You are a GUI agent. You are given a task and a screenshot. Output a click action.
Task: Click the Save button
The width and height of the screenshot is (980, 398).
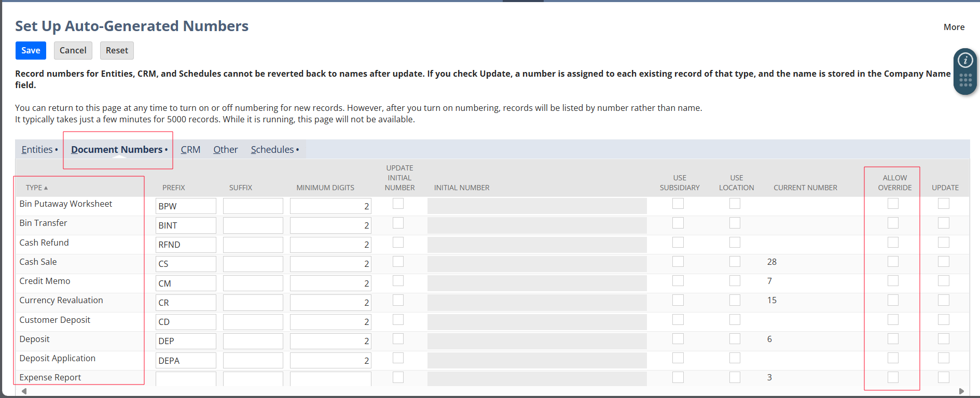click(x=31, y=50)
